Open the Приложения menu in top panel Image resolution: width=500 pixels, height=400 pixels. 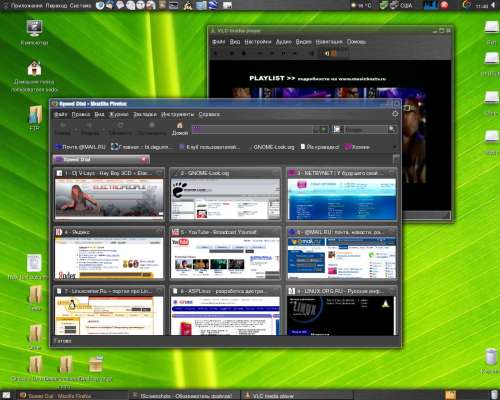[27, 6]
